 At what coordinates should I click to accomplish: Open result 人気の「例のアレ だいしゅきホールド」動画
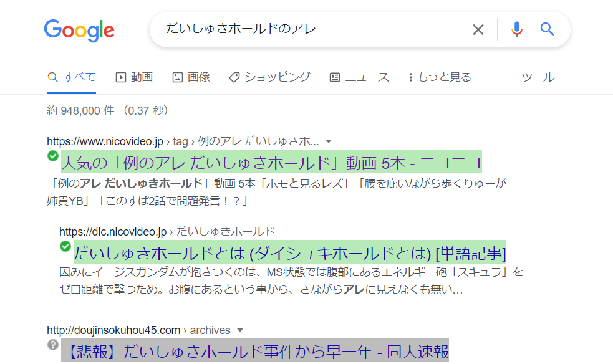click(x=271, y=162)
